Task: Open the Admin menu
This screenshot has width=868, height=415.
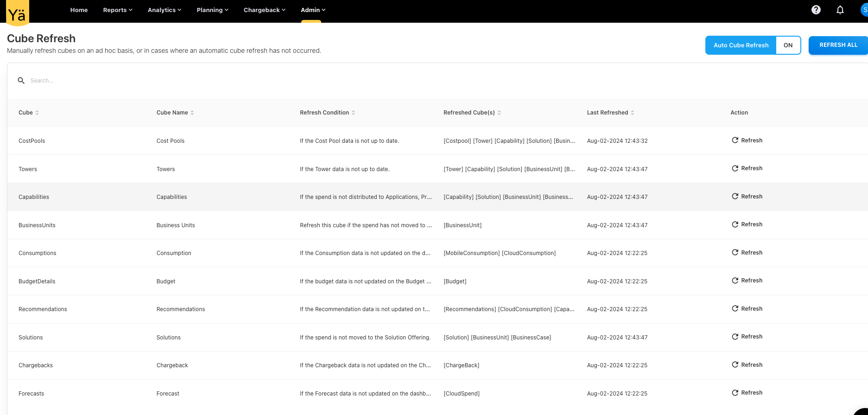Action: click(x=313, y=10)
